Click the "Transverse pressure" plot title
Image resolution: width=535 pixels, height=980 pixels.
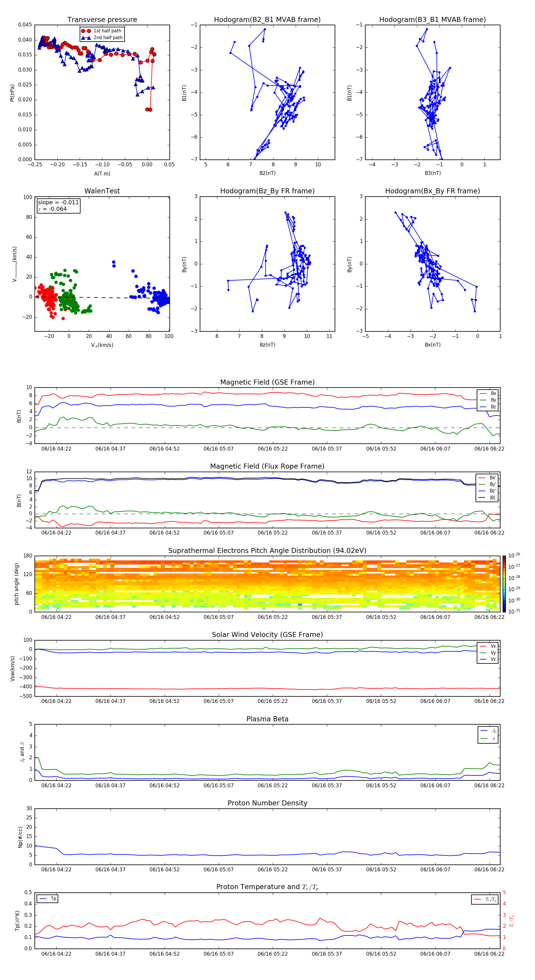tap(102, 20)
